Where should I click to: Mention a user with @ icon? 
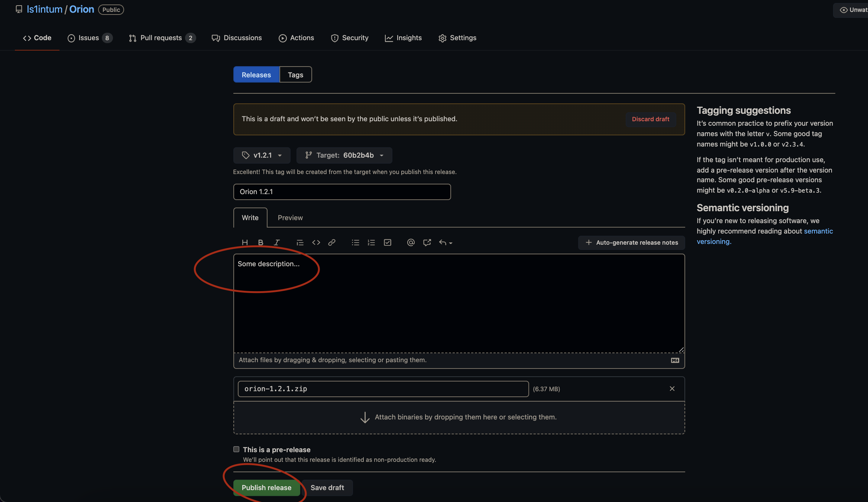click(411, 242)
